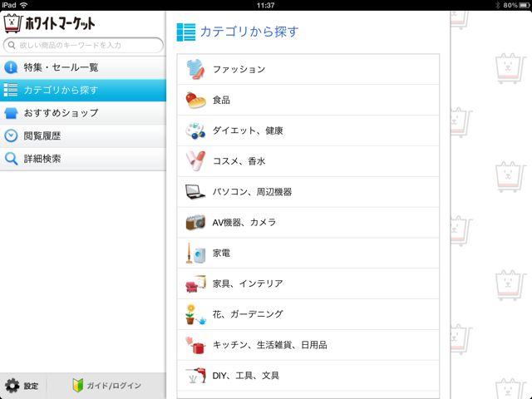Click the Wi-Fi status icon
The image size is (532, 399).
pos(24,5)
